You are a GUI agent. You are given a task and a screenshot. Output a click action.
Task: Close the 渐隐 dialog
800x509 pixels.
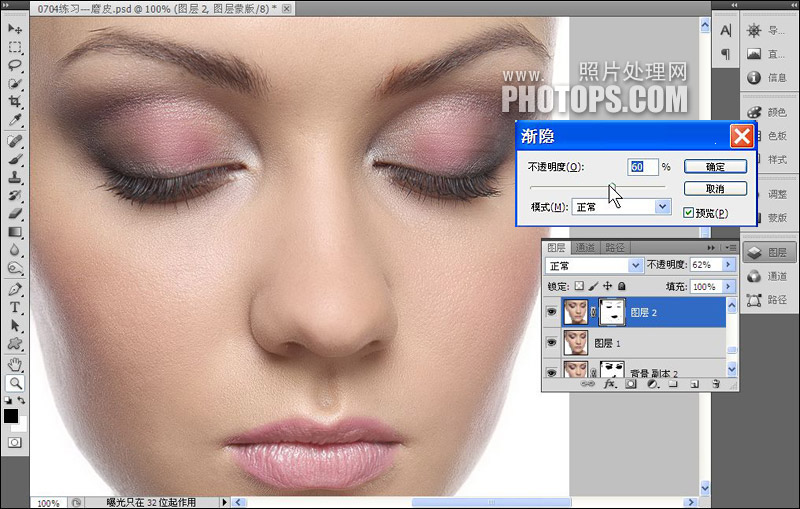[742, 136]
